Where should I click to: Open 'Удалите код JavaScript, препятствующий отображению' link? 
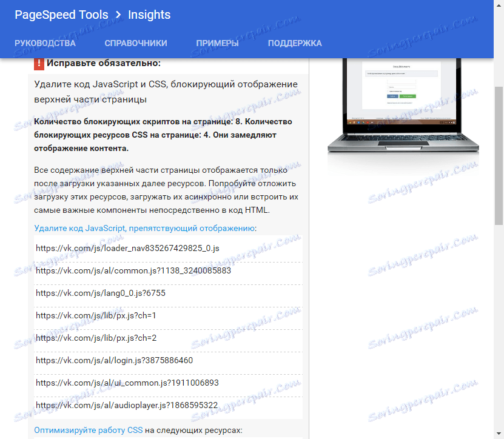point(144,228)
